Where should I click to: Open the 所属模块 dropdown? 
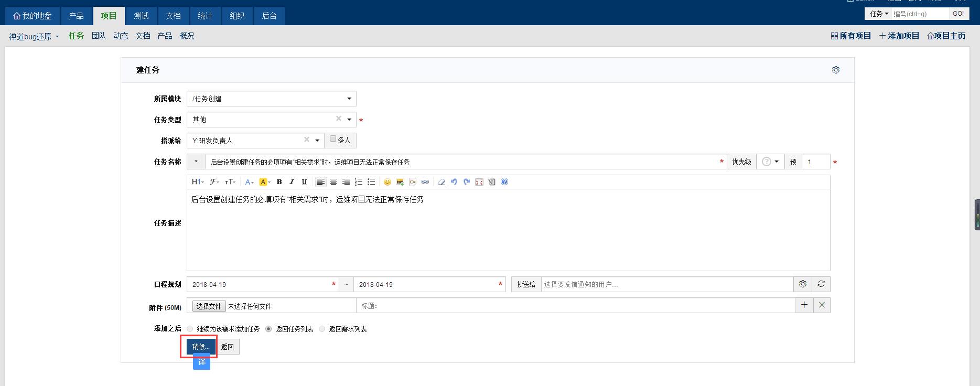272,99
